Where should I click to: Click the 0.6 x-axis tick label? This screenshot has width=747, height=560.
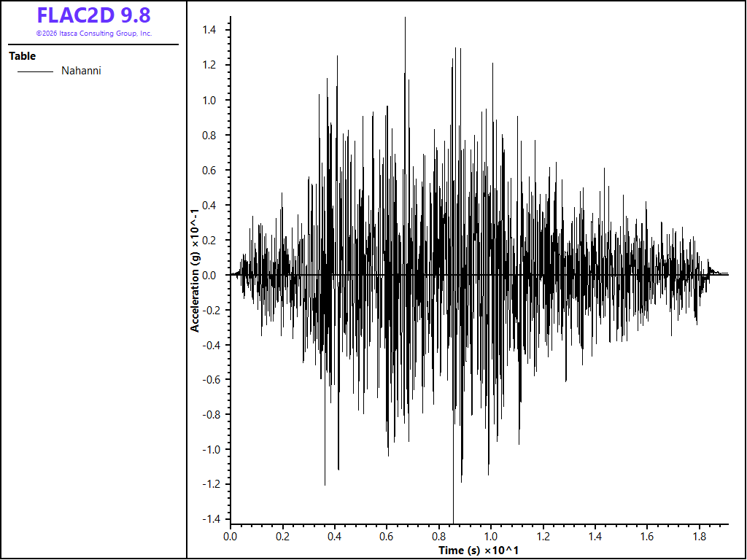point(387,537)
